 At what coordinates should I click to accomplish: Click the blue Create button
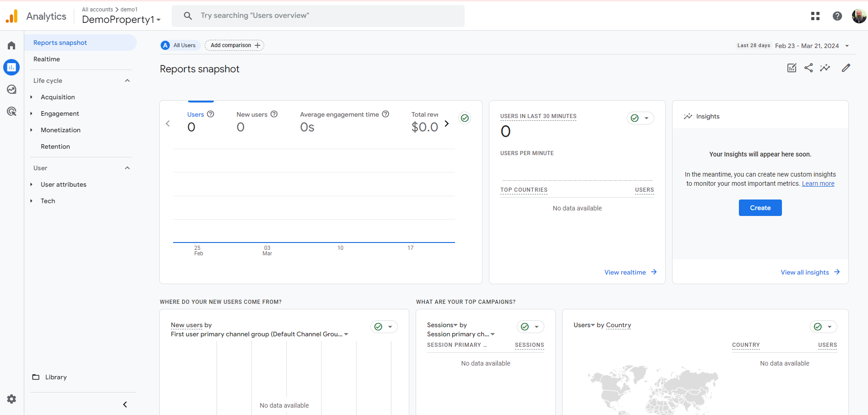coord(760,208)
